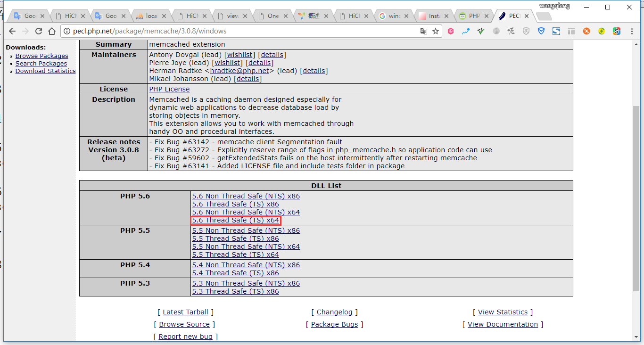Click the Google Translate icon in address bar
This screenshot has height=345, width=644.
424,31
